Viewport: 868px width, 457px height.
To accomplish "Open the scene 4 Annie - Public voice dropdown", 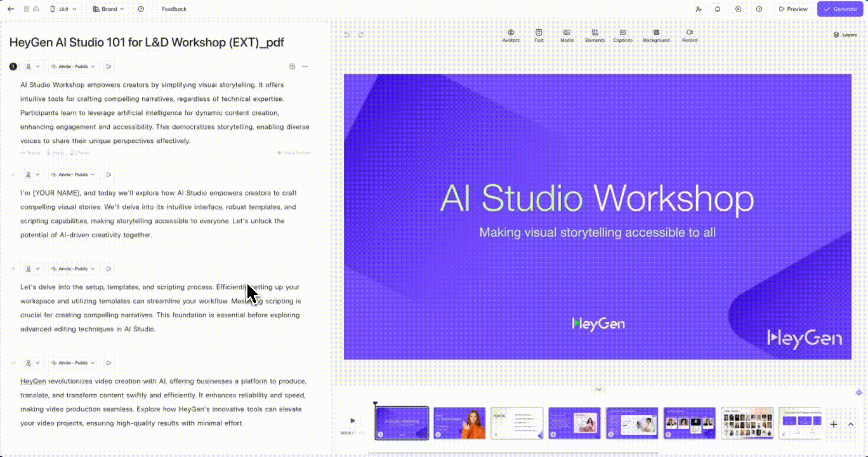I will coord(73,363).
